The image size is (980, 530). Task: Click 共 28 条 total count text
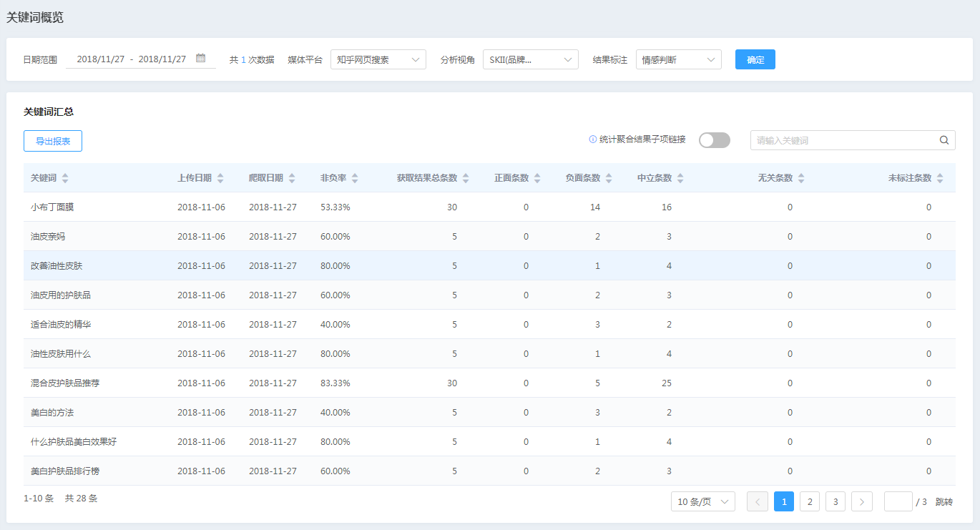82,499
